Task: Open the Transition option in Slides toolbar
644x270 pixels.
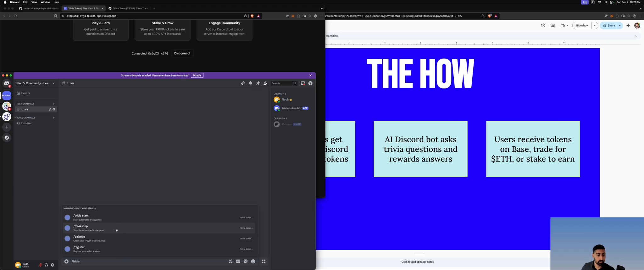Action: coord(332,36)
